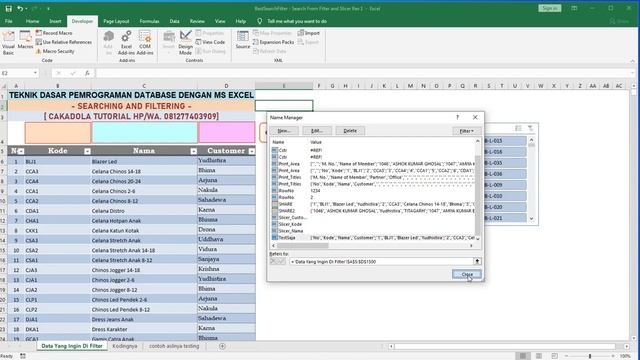Click the collapse dialog range selector button
This screenshot has width=640, height=360.
point(477,261)
